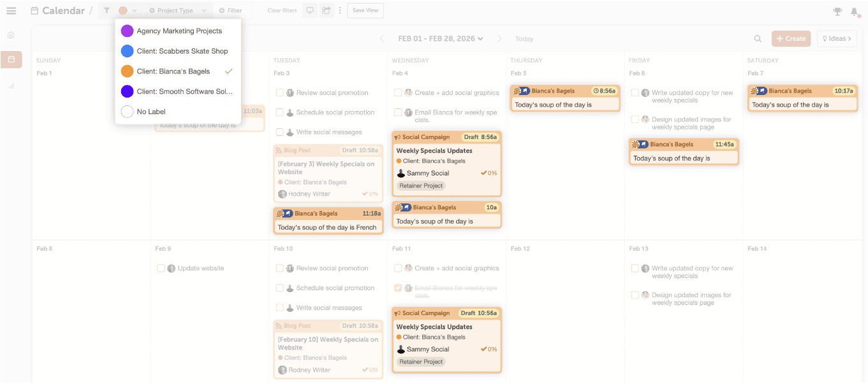Select the calendar icon in left sidebar
Screen dimensions: 868x384
tap(11, 60)
